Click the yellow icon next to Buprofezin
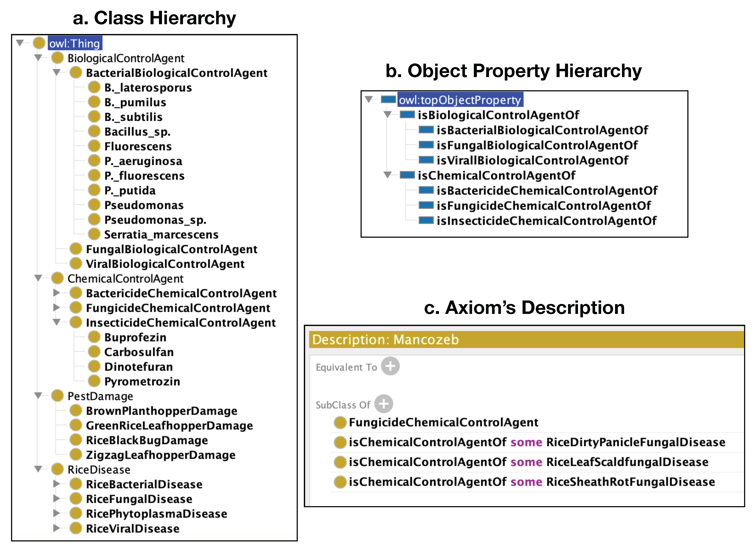Image resolution: width=756 pixels, height=549 pixels. coord(94,337)
